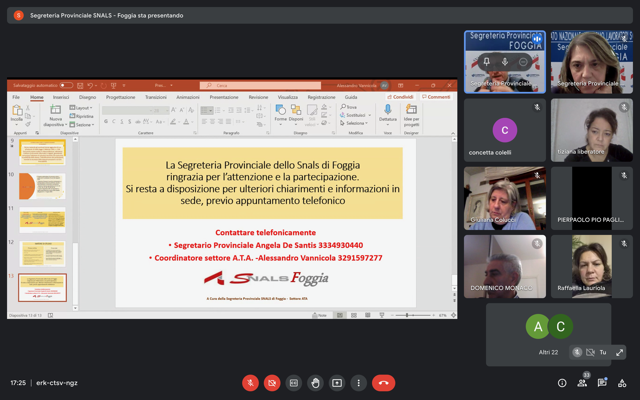Click Trova find button

349,107
